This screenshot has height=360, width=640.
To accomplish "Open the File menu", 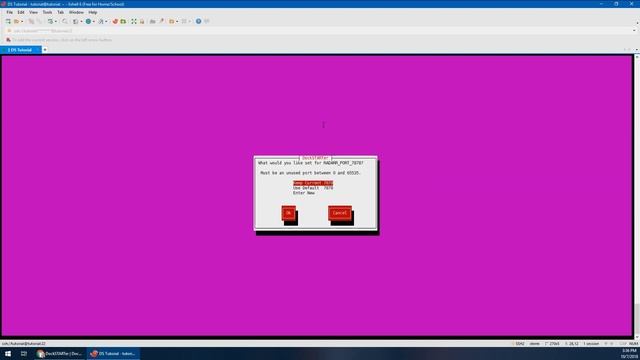I will tap(9, 12).
